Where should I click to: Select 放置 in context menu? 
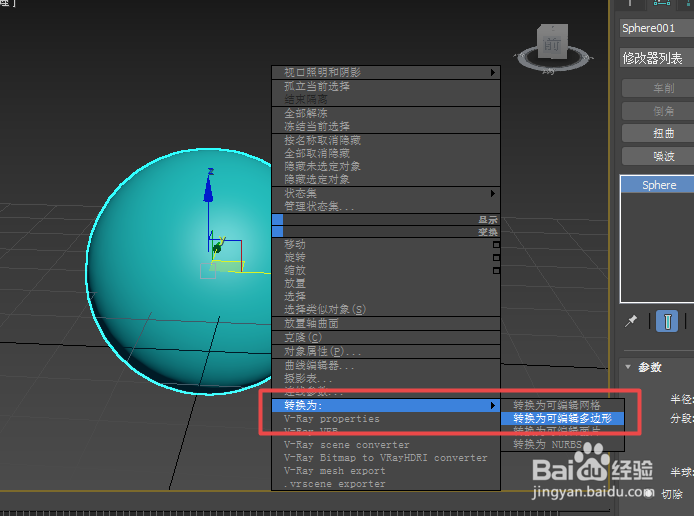tap(386, 283)
